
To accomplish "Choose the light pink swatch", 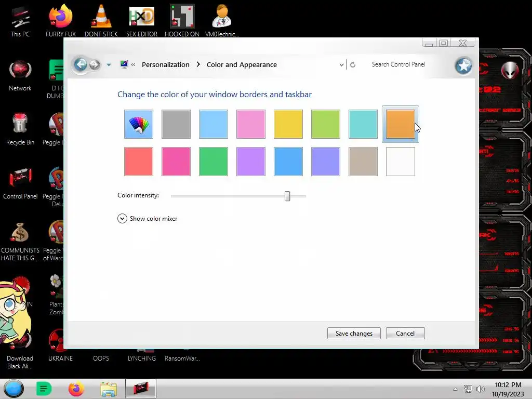I will point(251,124).
